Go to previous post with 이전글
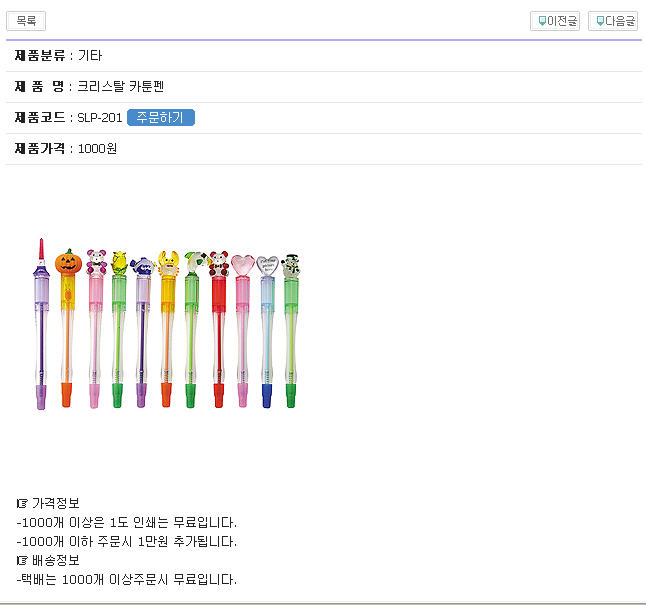646x605 pixels. click(x=555, y=21)
